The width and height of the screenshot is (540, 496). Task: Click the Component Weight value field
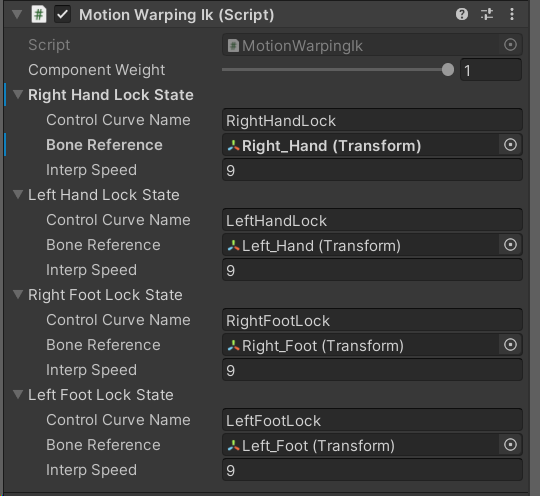click(x=491, y=70)
